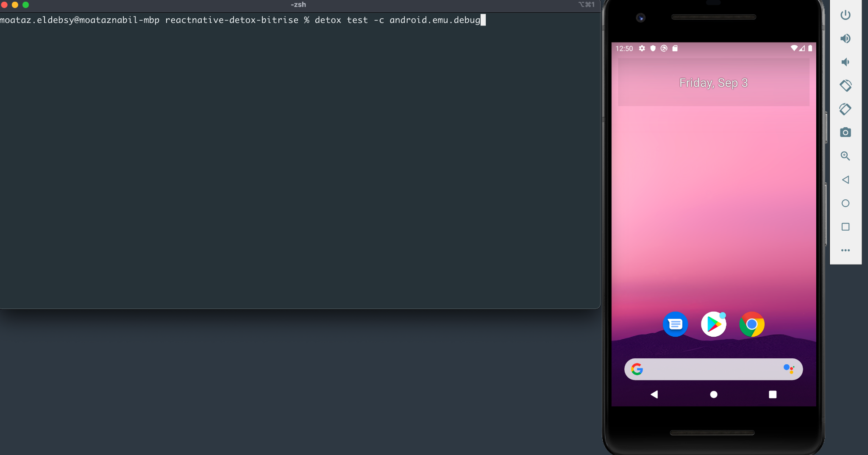This screenshot has width=868, height=455.
Task: Tap the Friday, Sep 3 date widget
Action: [714, 83]
